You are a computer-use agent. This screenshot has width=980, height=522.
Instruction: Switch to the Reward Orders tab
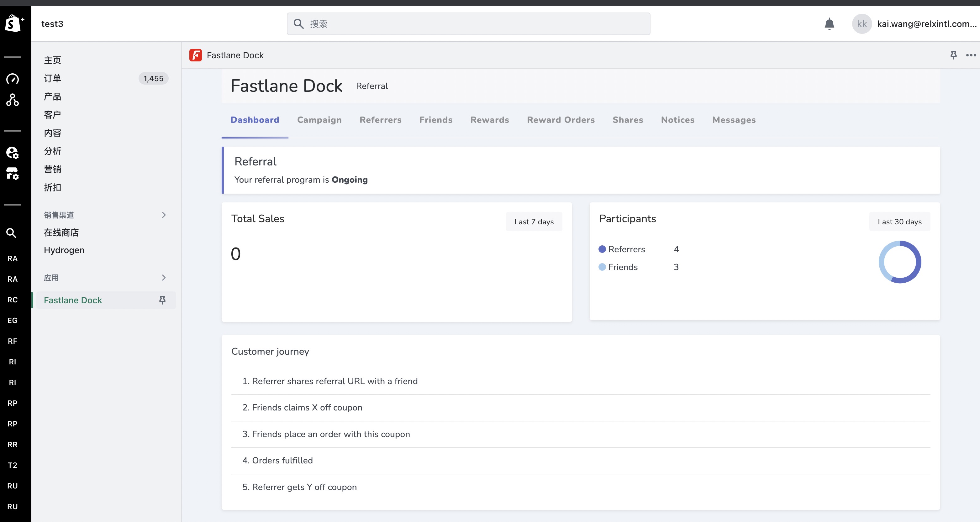tap(561, 120)
